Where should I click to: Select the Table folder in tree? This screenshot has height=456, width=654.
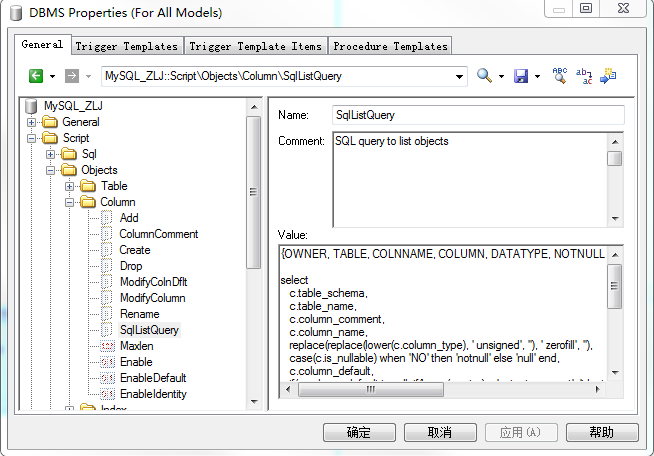coord(114,186)
